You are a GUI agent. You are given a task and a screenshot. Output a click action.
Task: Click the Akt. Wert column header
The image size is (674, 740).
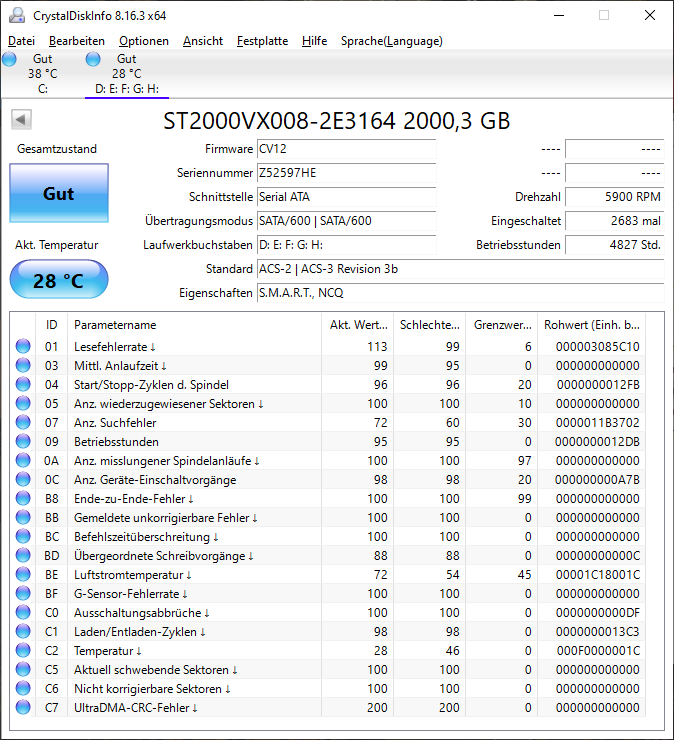[x=358, y=325]
